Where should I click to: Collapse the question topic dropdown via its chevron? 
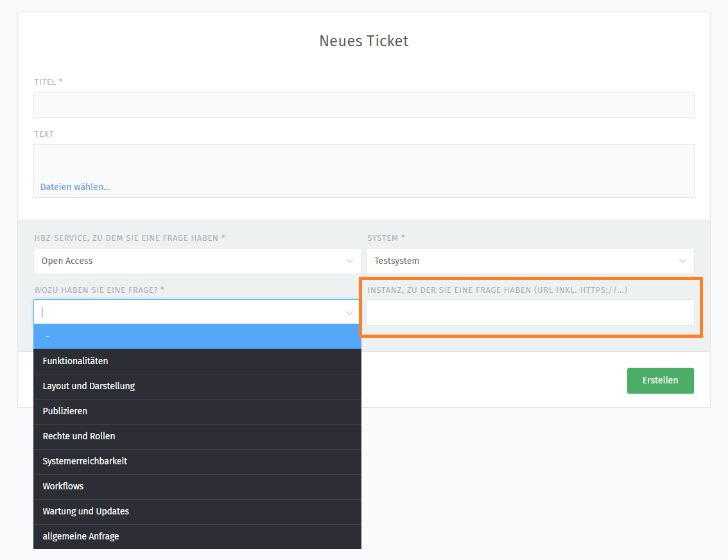[x=349, y=313]
